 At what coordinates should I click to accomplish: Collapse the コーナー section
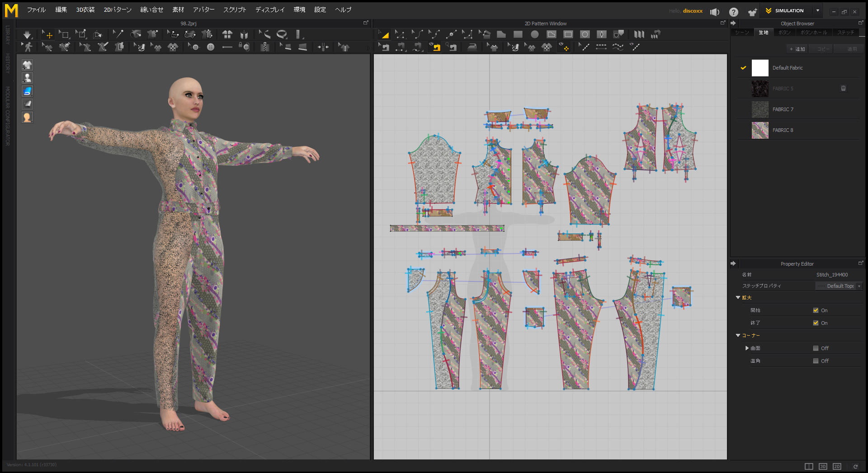click(x=738, y=336)
